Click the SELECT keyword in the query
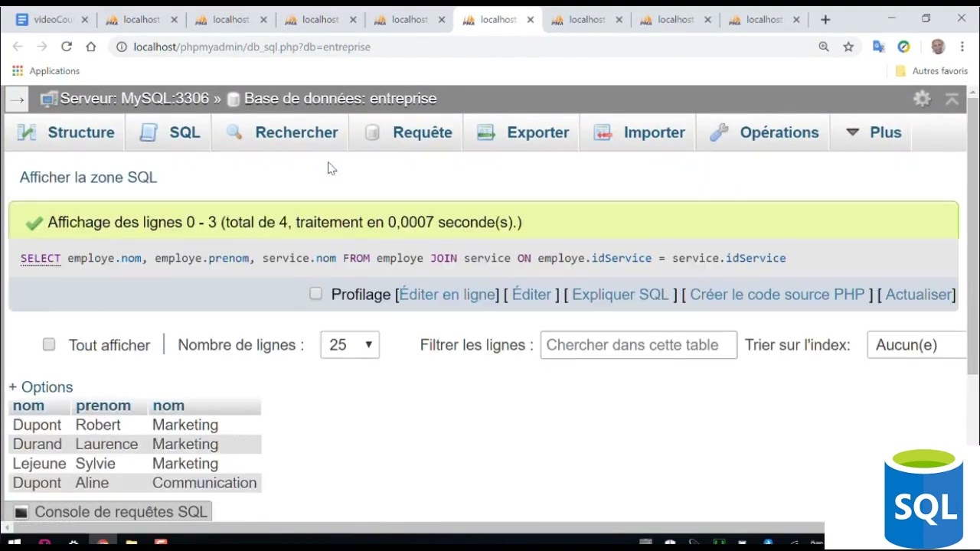The height and width of the screenshot is (551, 980). click(x=41, y=258)
